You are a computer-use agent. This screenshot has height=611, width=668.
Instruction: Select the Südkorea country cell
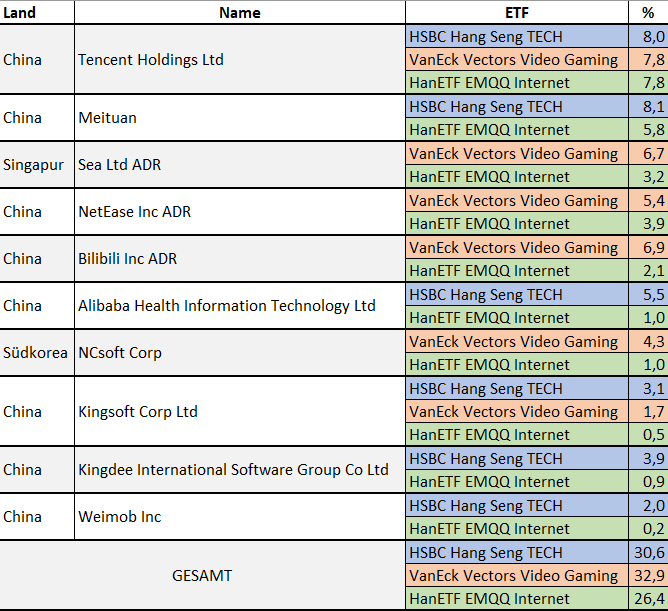coord(35,353)
